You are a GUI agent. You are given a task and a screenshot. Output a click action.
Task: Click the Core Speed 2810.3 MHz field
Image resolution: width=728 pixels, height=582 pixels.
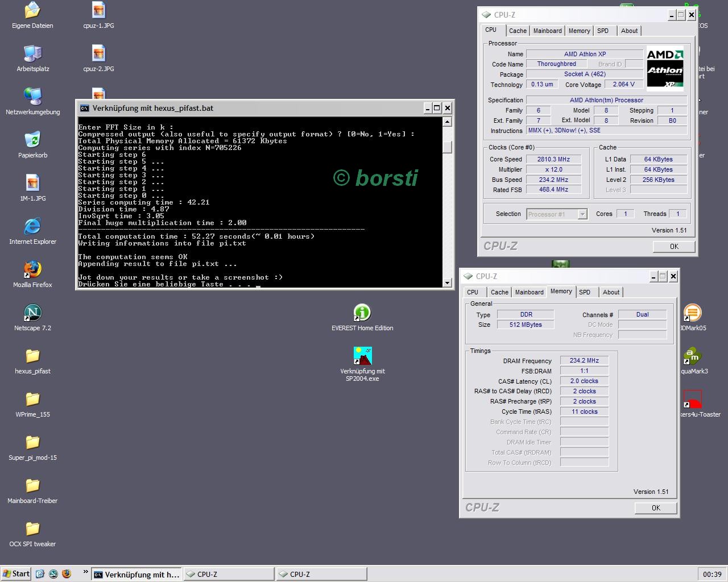(553, 159)
